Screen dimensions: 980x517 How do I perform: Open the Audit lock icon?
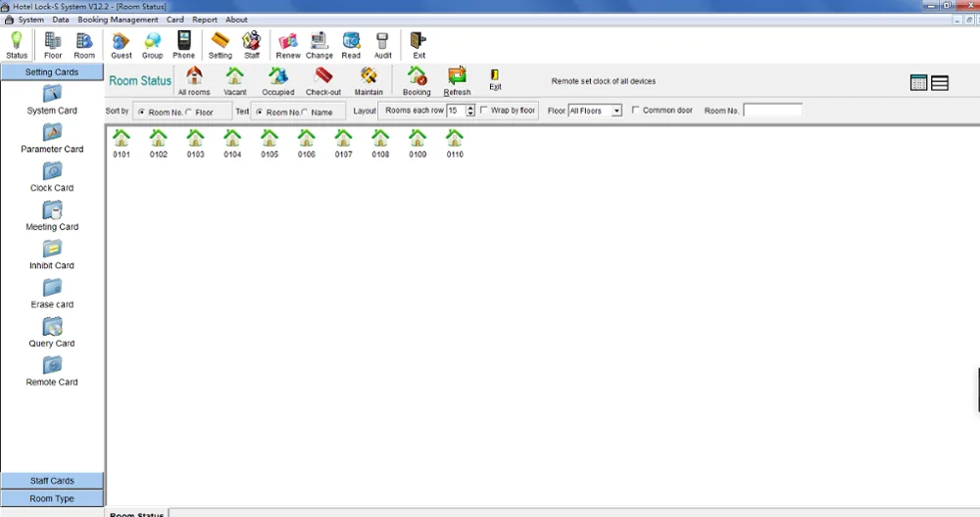(382, 45)
